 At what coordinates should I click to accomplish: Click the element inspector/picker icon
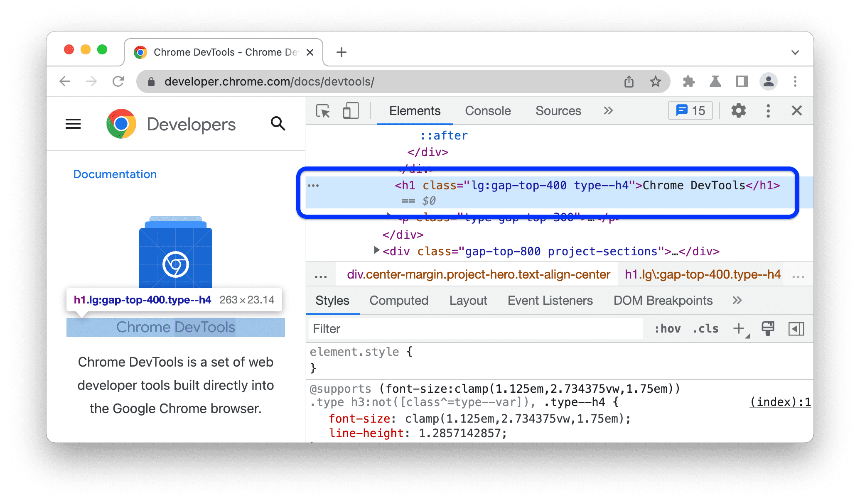tap(318, 111)
